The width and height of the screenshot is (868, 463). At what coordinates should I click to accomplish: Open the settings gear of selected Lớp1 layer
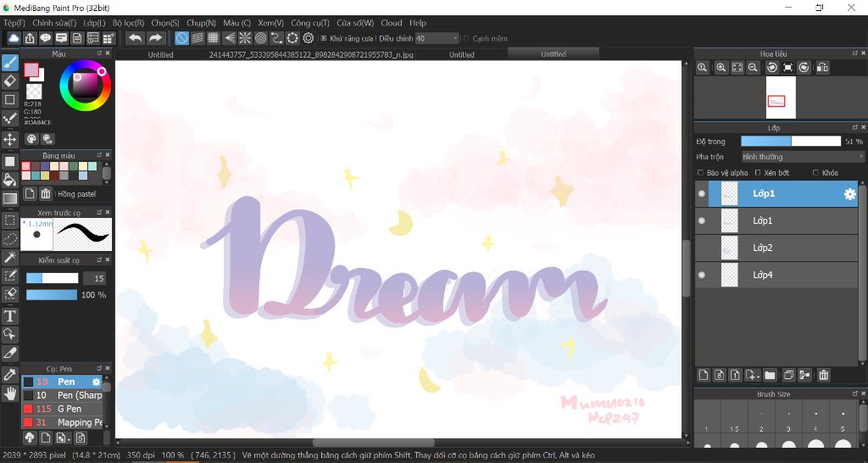849,194
